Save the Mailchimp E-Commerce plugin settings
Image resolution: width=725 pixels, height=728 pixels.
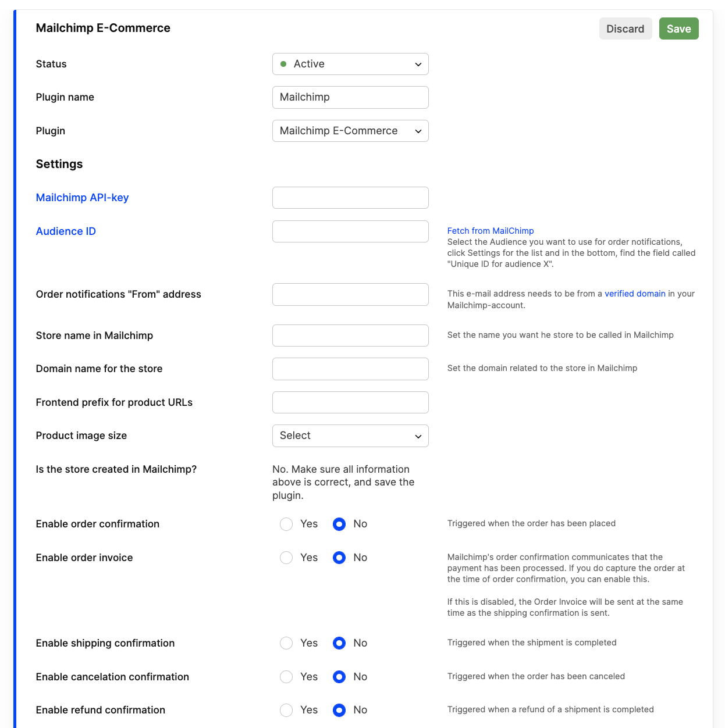coord(678,28)
